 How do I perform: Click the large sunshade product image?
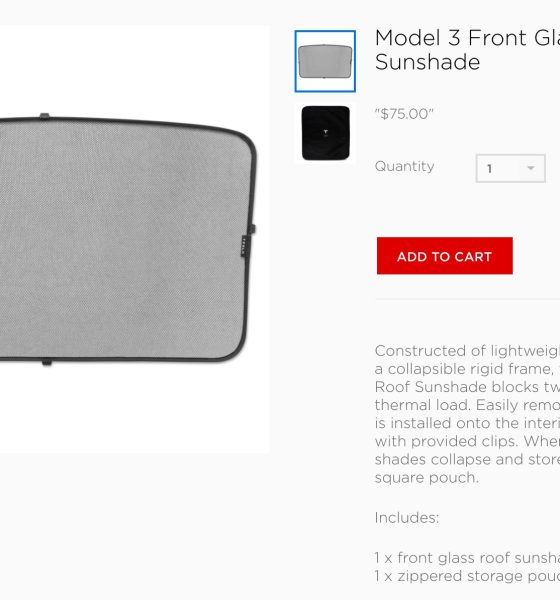pos(128,239)
